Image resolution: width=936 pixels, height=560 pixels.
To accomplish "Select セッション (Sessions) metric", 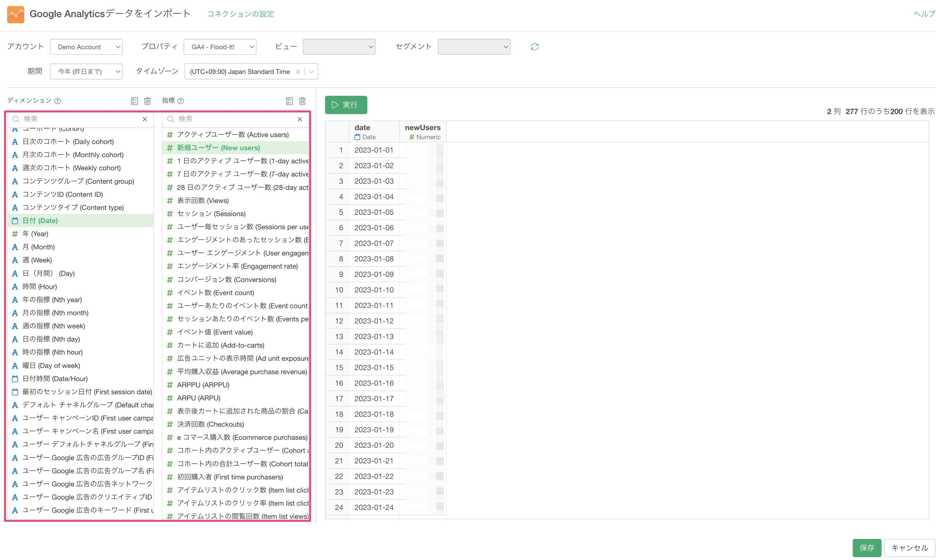I will (x=236, y=214).
